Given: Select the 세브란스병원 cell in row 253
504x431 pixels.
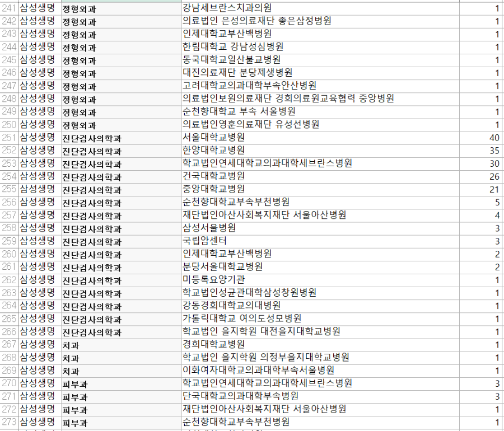Looking at the screenshot, I should point(320,164).
